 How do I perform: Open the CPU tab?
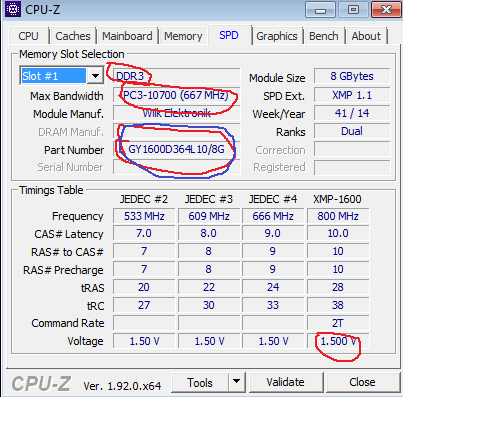click(28, 36)
